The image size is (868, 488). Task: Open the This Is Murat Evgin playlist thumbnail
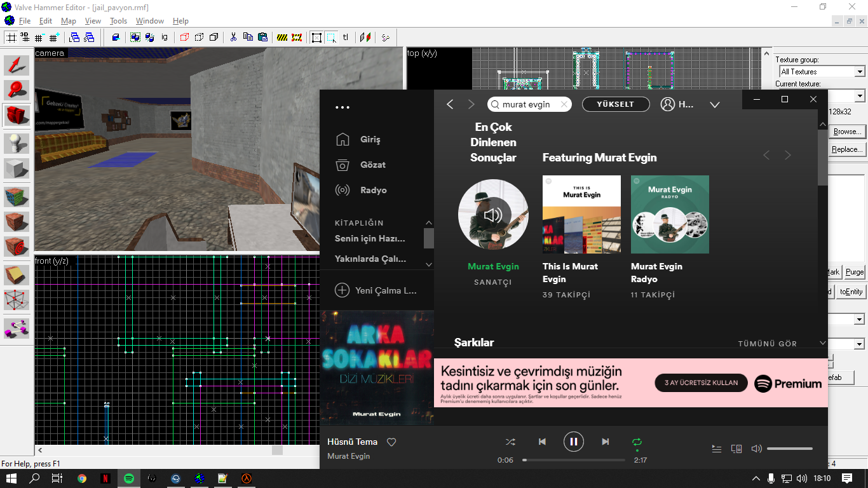pyautogui.click(x=581, y=214)
